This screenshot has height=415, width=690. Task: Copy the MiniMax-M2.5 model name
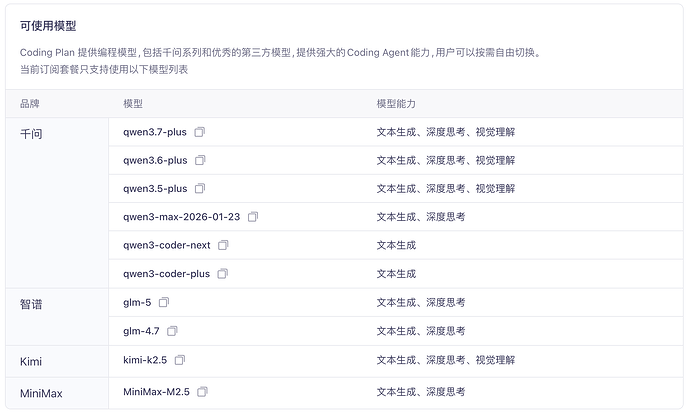click(x=202, y=392)
